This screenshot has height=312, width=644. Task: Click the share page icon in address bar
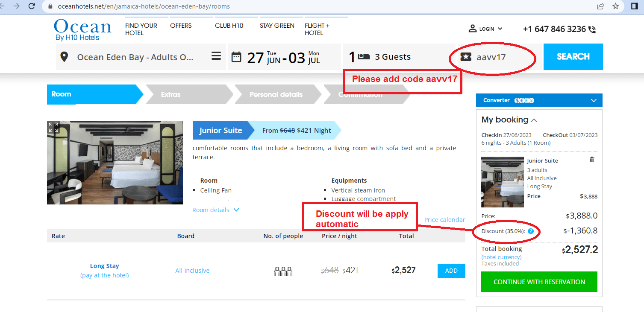(x=600, y=6)
